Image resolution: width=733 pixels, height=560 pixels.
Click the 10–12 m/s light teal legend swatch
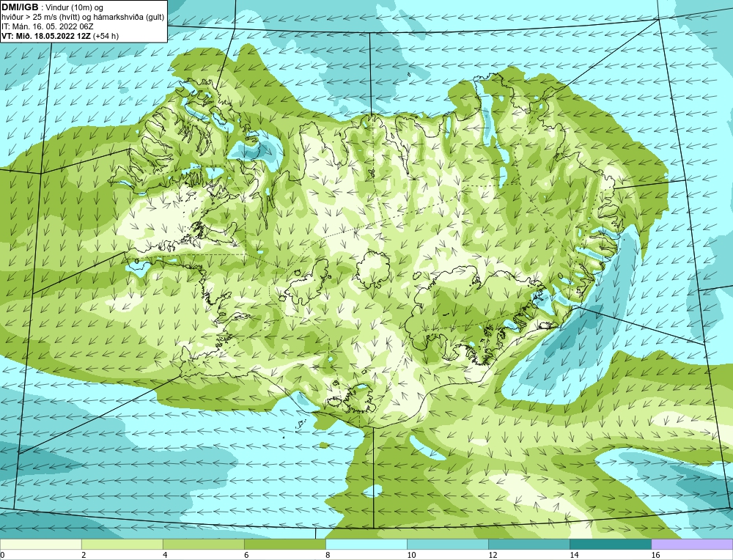click(x=448, y=544)
